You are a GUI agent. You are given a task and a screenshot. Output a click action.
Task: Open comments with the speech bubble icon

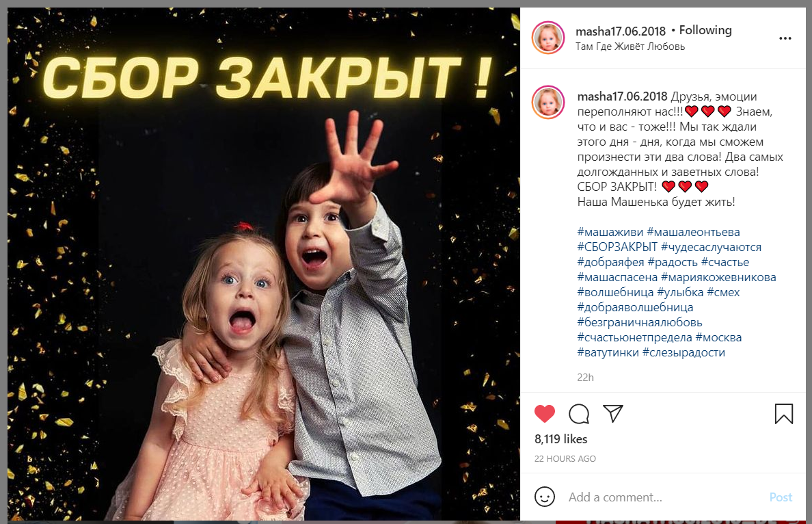coord(579,414)
